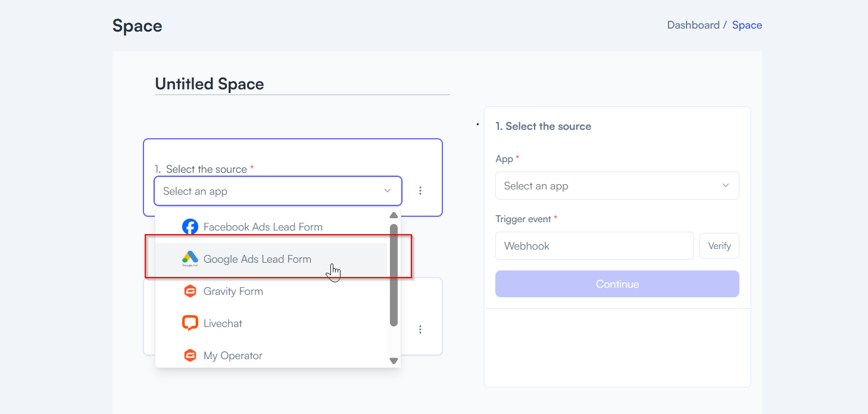Click the 'App' label in the right panel

click(x=504, y=159)
